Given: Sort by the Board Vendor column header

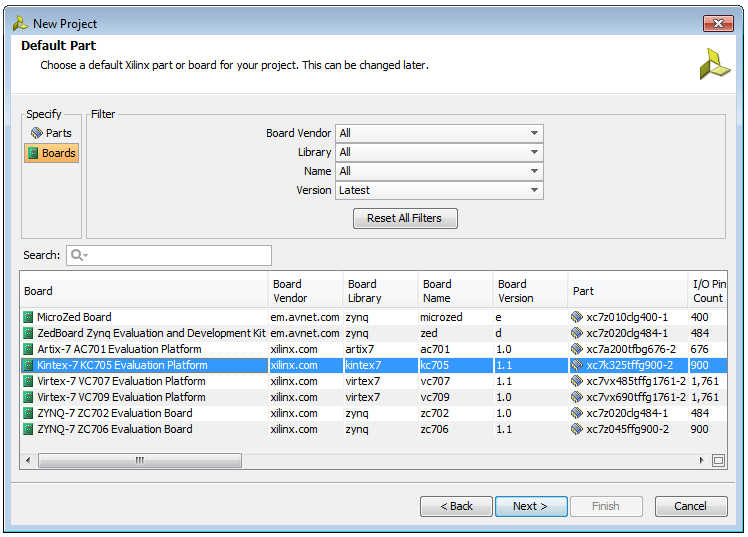Looking at the screenshot, I should tap(305, 291).
